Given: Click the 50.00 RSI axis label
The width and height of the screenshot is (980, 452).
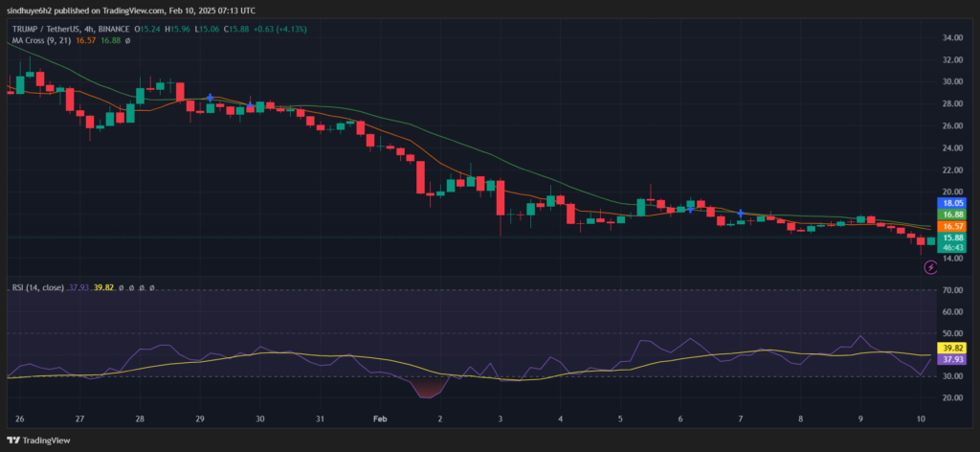Looking at the screenshot, I should point(952,333).
